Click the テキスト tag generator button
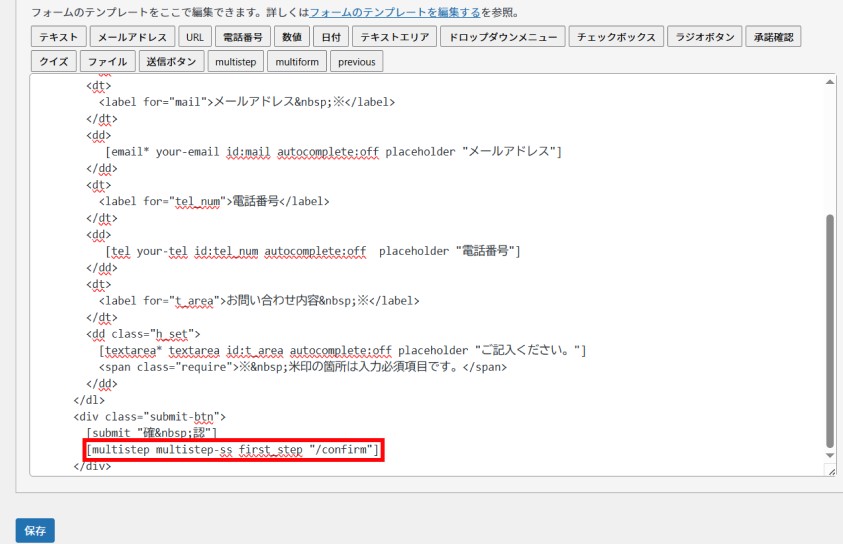This screenshot has height=544, width=843. click(x=58, y=38)
